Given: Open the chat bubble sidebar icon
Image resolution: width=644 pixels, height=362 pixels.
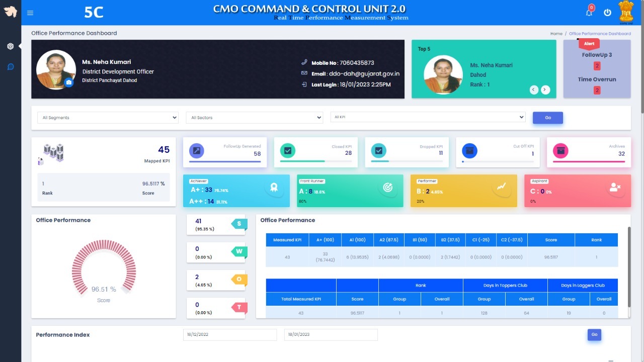Looking at the screenshot, I should 11,66.
